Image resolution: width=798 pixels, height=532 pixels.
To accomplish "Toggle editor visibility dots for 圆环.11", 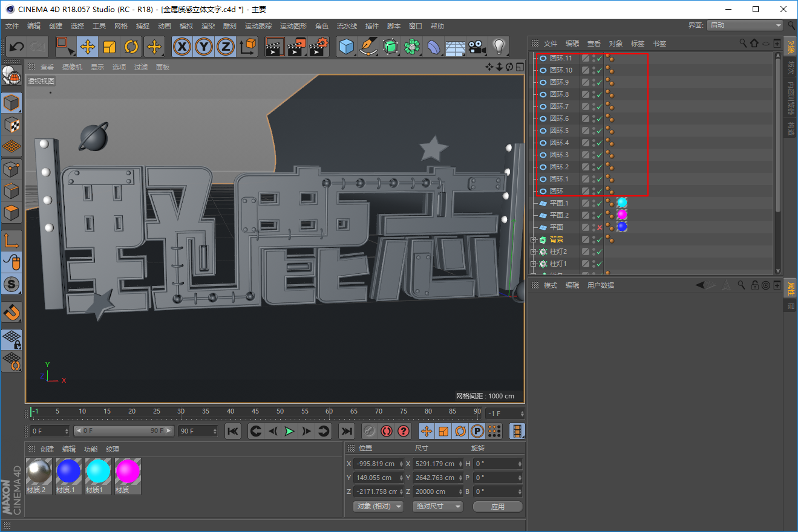I will click(594, 59).
